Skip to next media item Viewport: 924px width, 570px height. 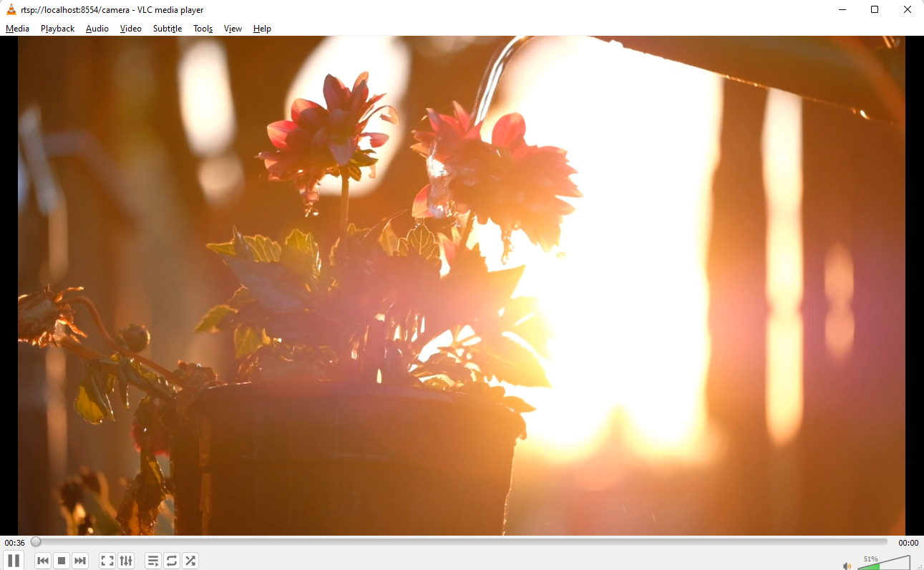[80, 561]
